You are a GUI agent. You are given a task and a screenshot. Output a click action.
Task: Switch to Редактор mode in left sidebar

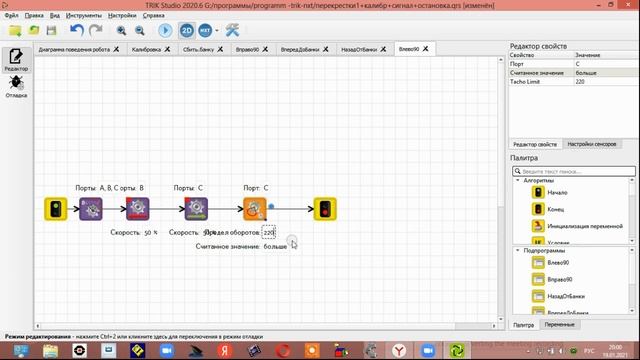point(16,60)
